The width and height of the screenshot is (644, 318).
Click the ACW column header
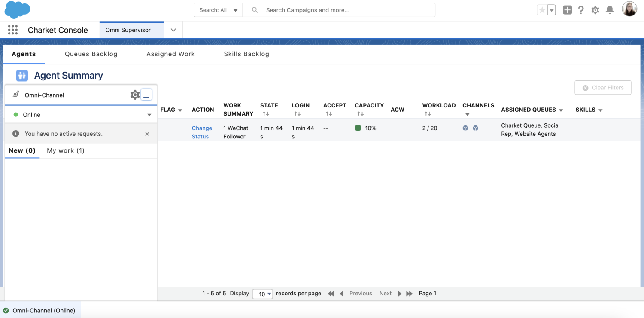(398, 110)
